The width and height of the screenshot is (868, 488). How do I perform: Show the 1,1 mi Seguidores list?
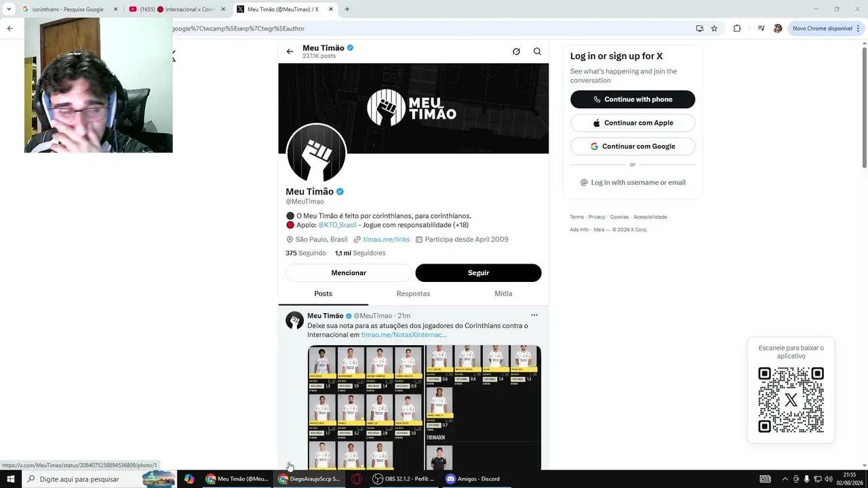360,253
